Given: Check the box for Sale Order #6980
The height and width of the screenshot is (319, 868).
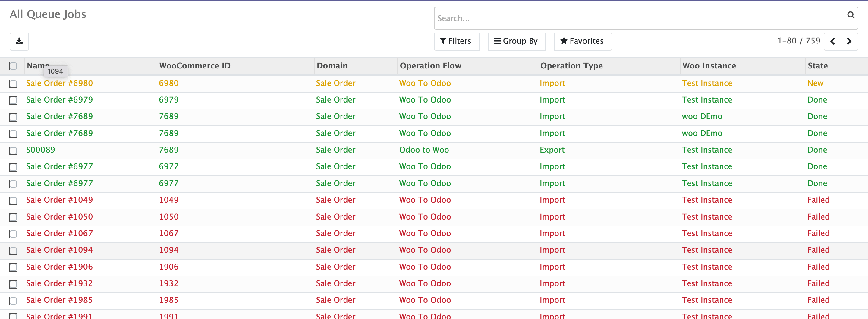Looking at the screenshot, I should pos(13,84).
